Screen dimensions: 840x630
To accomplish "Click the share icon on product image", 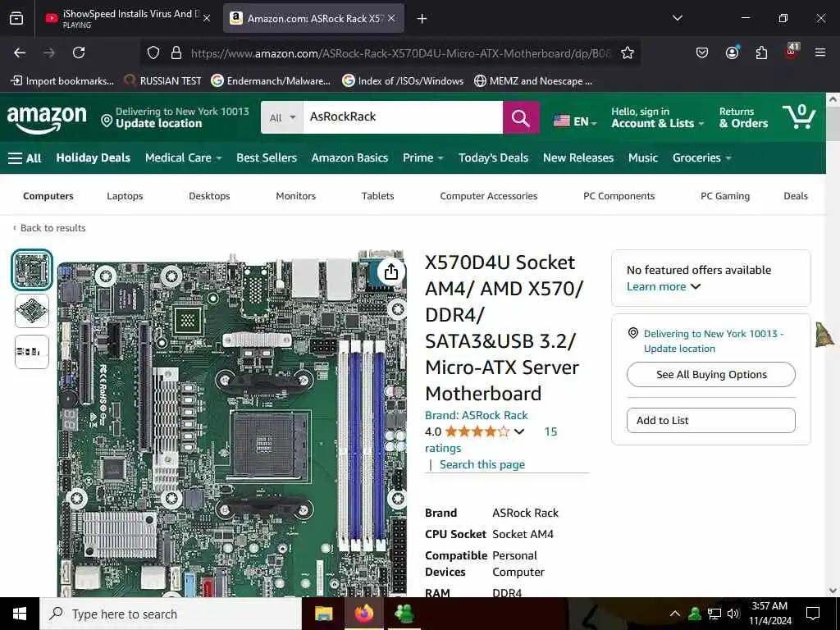I will [x=390, y=272].
